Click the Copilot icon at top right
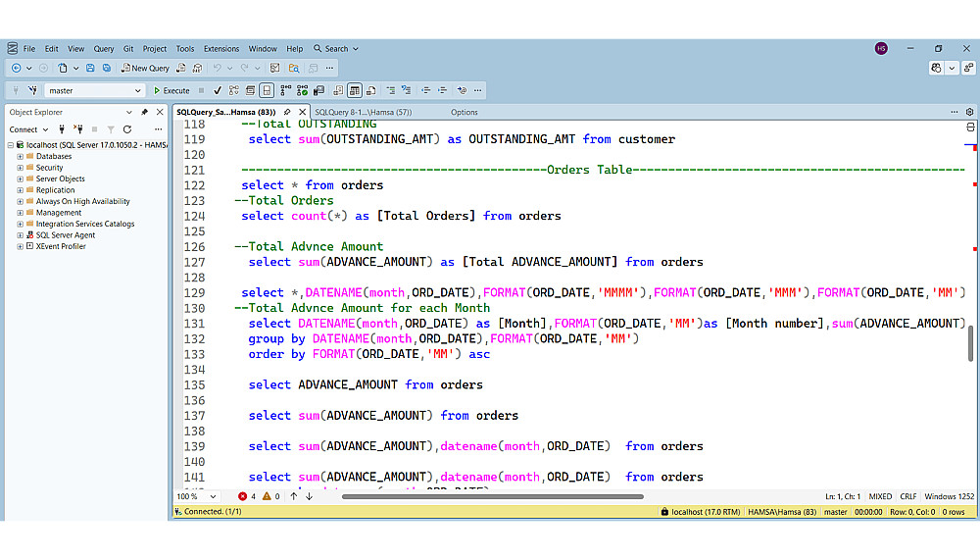The image size is (980, 560). click(936, 68)
